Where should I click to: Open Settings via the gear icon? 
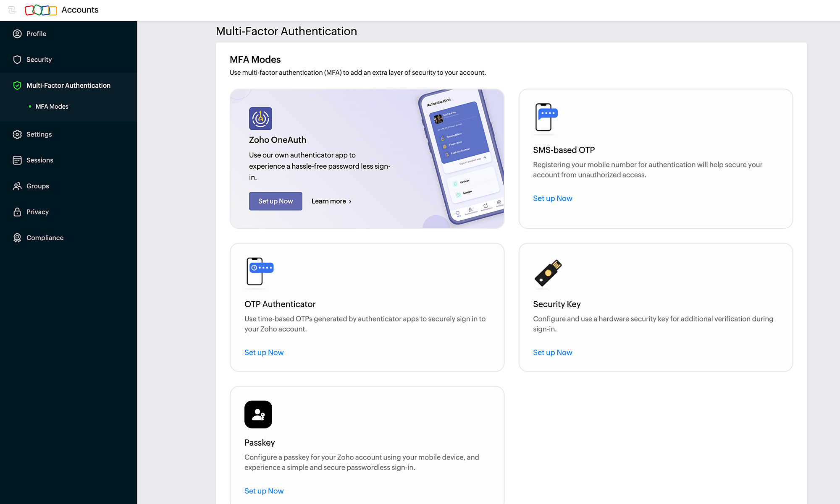click(x=17, y=134)
